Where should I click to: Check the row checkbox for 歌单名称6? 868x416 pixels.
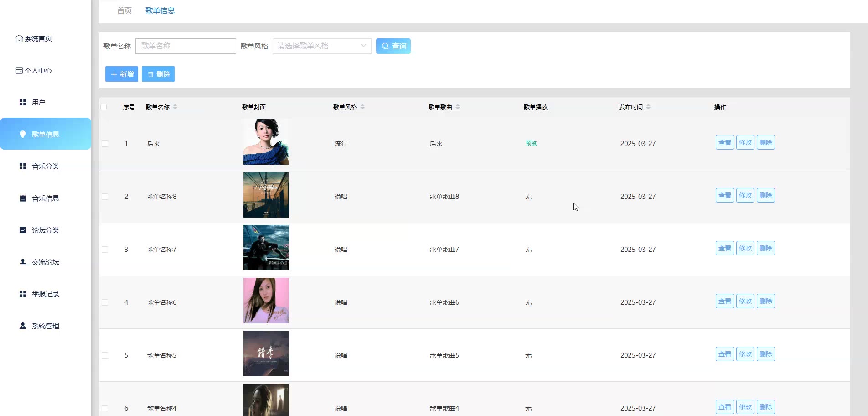coord(105,302)
